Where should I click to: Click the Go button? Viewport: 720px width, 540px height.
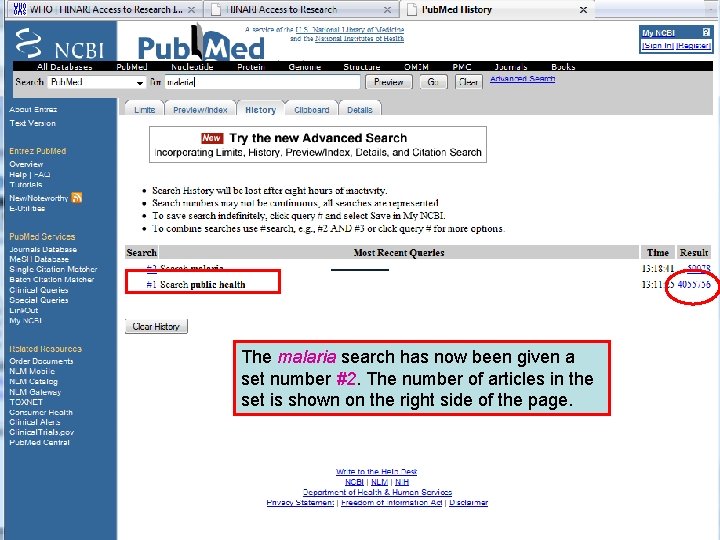point(433,82)
